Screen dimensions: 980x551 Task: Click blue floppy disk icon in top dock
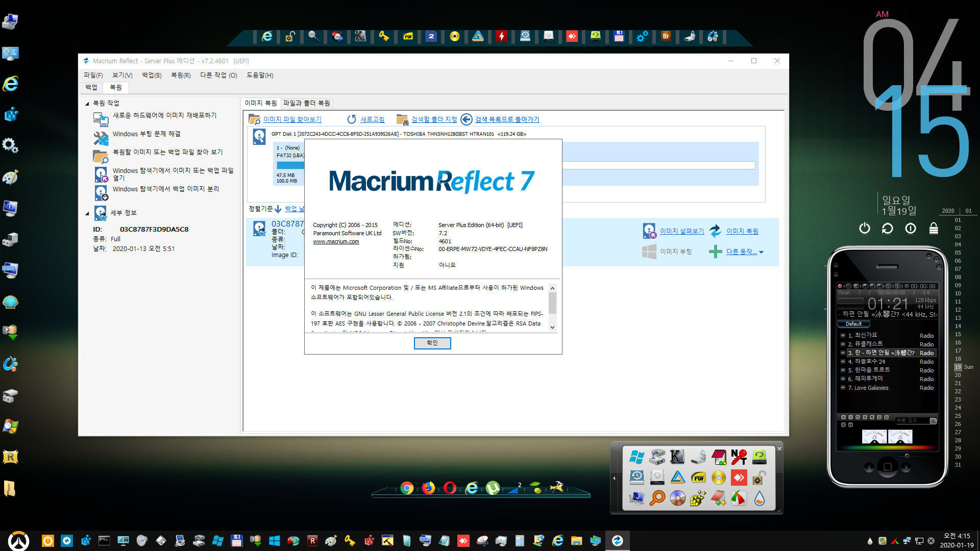click(x=619, y=36)
